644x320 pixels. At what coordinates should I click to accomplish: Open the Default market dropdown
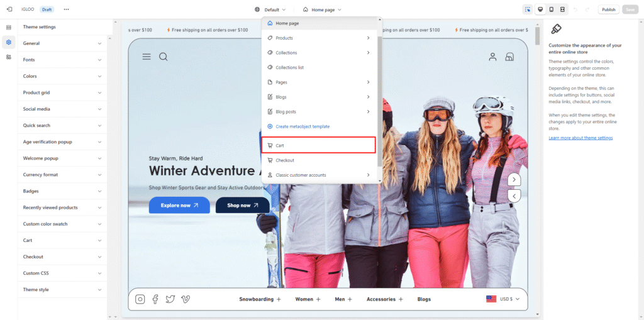tap(271, 9)
